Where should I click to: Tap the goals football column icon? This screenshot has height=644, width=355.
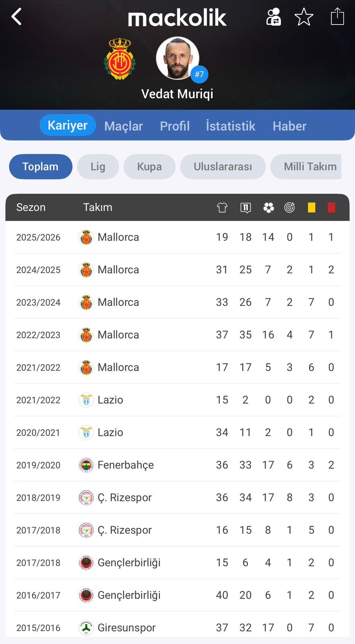(268, 207)
